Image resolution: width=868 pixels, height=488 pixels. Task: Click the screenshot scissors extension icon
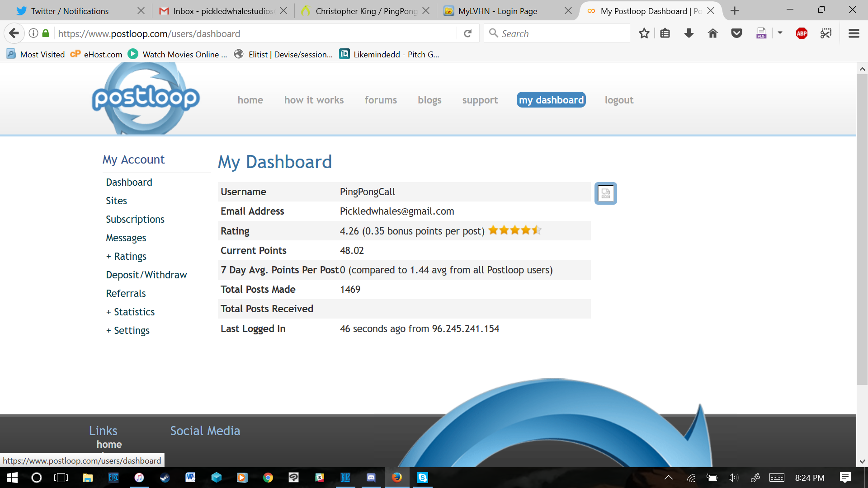coord(826,33)
